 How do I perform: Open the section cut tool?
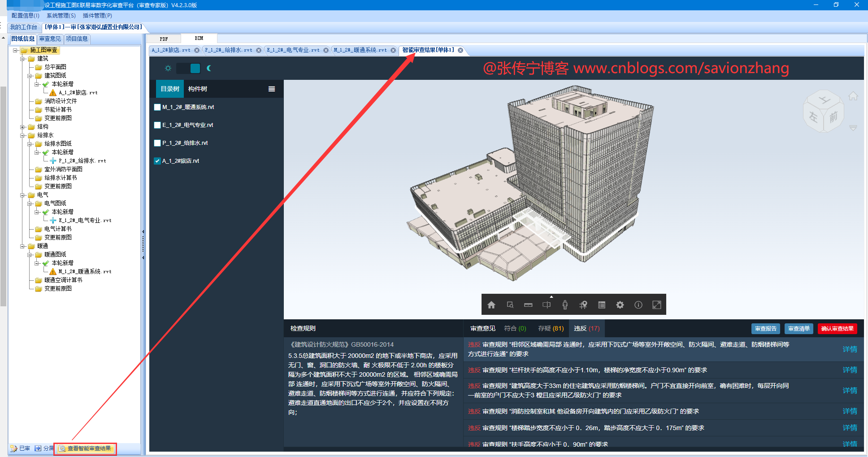tap(547, 305)
